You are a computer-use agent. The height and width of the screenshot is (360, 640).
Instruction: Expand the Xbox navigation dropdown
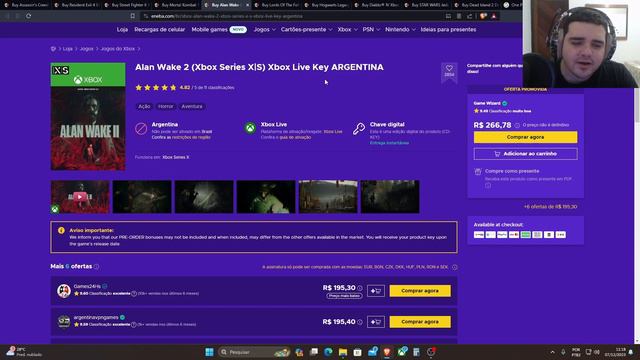347,29
